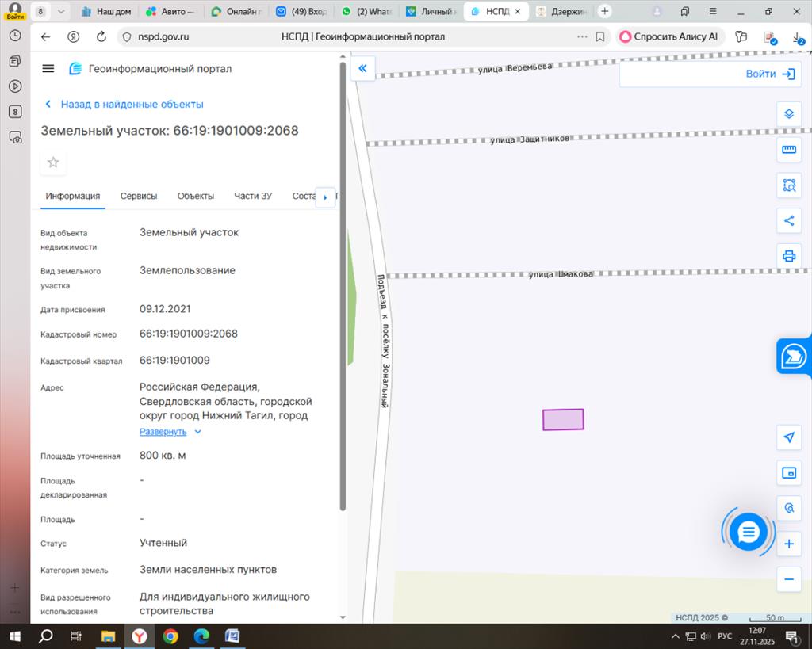Print the map using printer icon

(788, 256)
